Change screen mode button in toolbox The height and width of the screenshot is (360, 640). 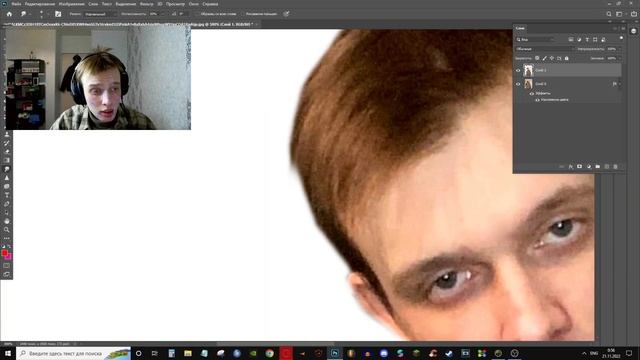[x=7, y=274]
